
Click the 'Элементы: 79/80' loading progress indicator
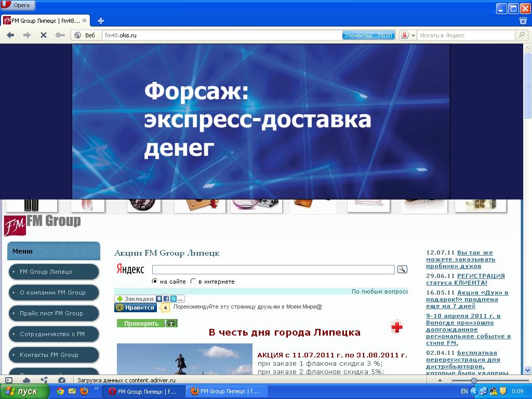pos(368,35)
